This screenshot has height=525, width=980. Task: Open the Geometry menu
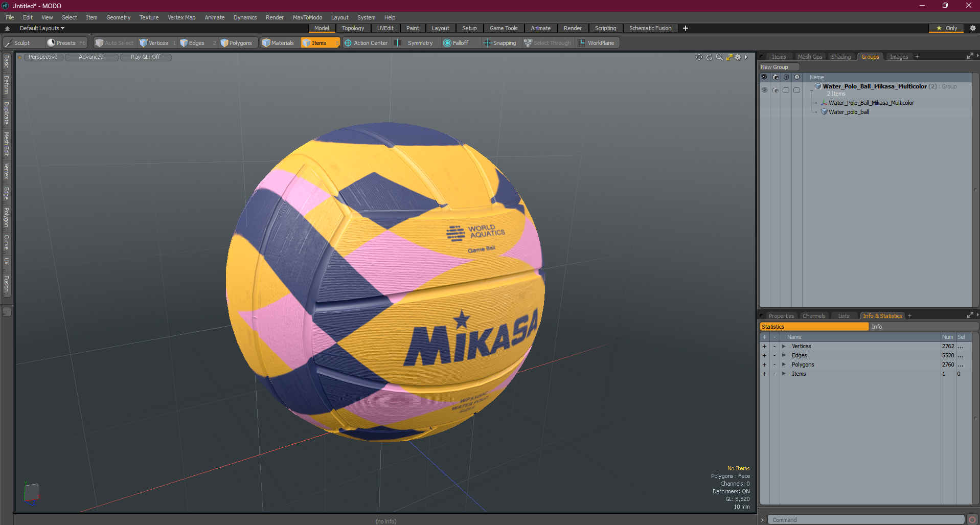(x=118, y=17)
